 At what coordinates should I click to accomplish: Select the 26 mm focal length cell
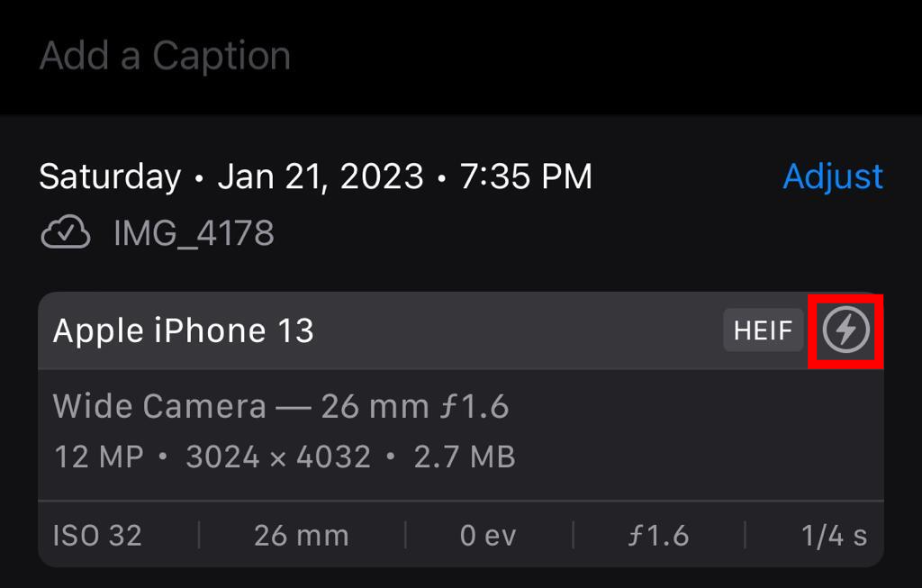coord(301,536)
